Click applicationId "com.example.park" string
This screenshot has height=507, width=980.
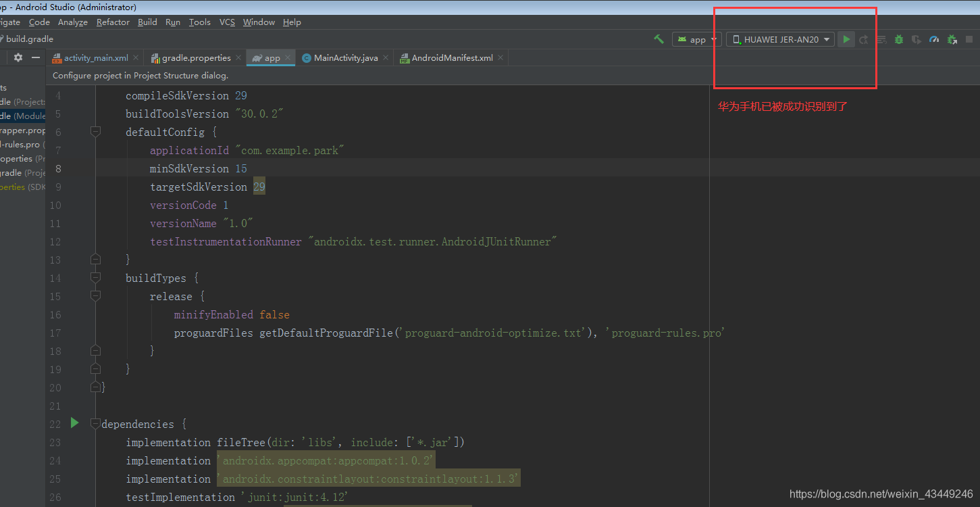coord(290,151)
